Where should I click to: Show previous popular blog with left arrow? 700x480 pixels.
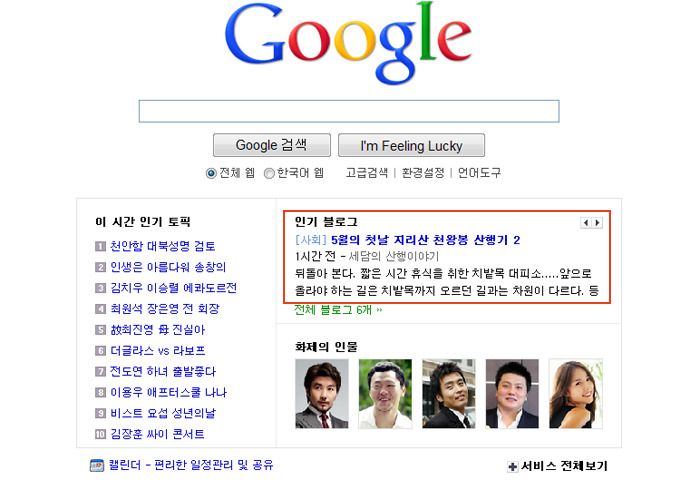(x=586, y=222)
